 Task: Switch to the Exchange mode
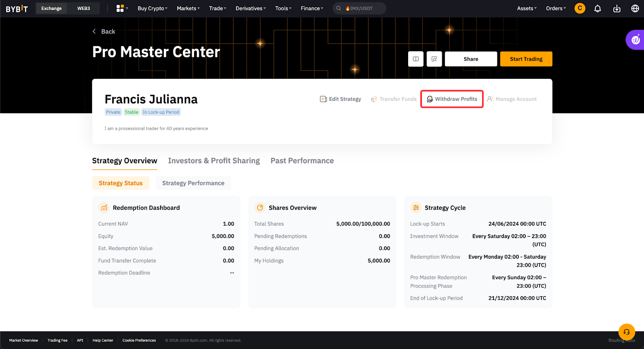(52, 8)
